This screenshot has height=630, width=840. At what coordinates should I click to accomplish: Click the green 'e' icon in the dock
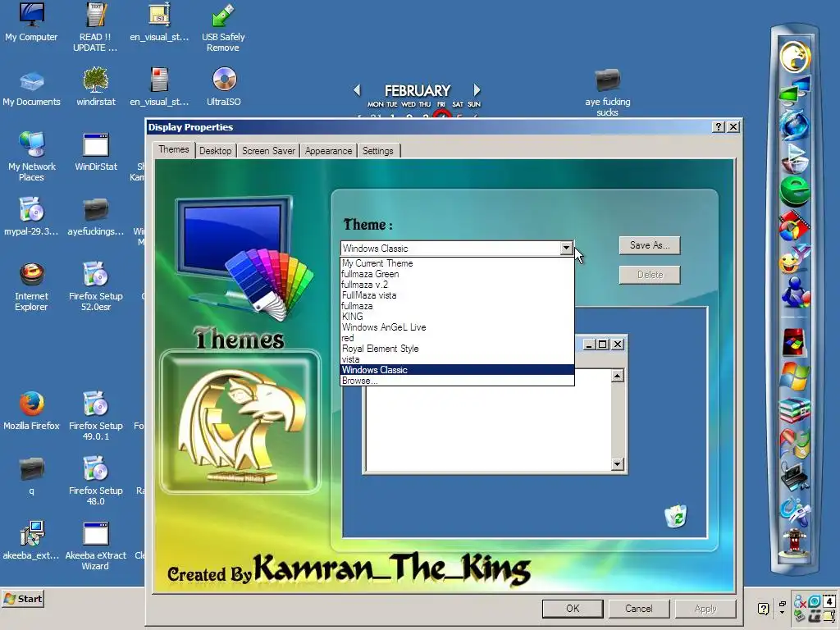pos(795,191)
